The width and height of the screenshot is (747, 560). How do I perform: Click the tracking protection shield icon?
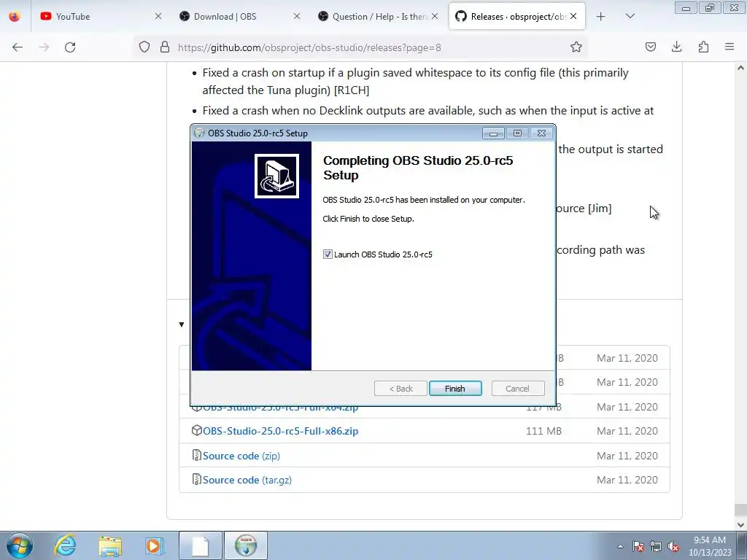144,47
